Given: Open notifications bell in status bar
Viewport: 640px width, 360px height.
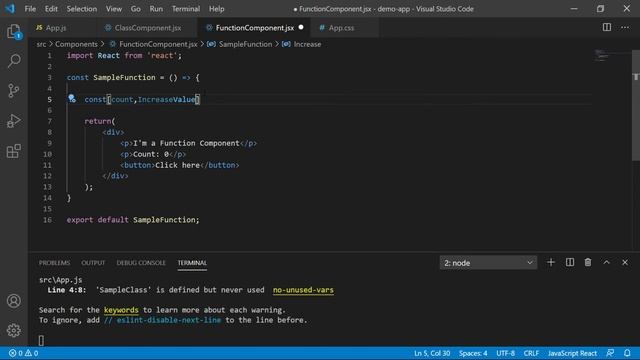Looking at the screenshot, I should click(627, 353).
